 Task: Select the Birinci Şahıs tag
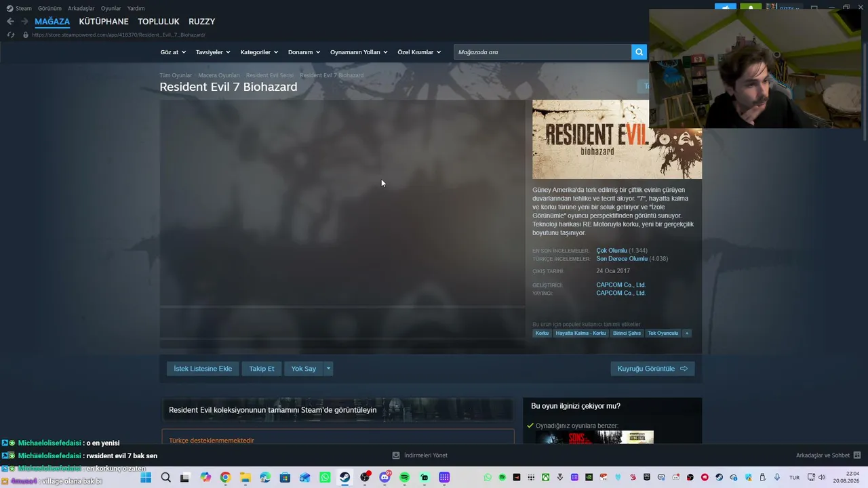(627, 333)
